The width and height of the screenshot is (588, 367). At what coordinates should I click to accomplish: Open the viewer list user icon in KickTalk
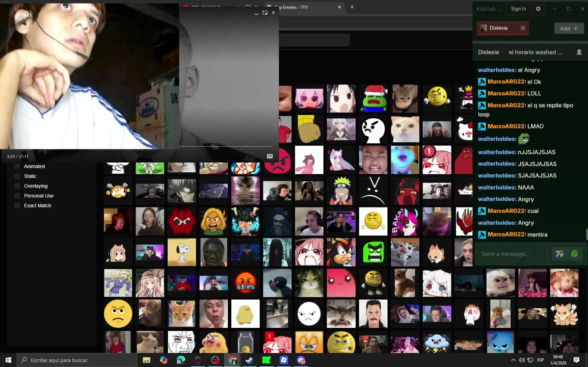[x=579, y=52]
